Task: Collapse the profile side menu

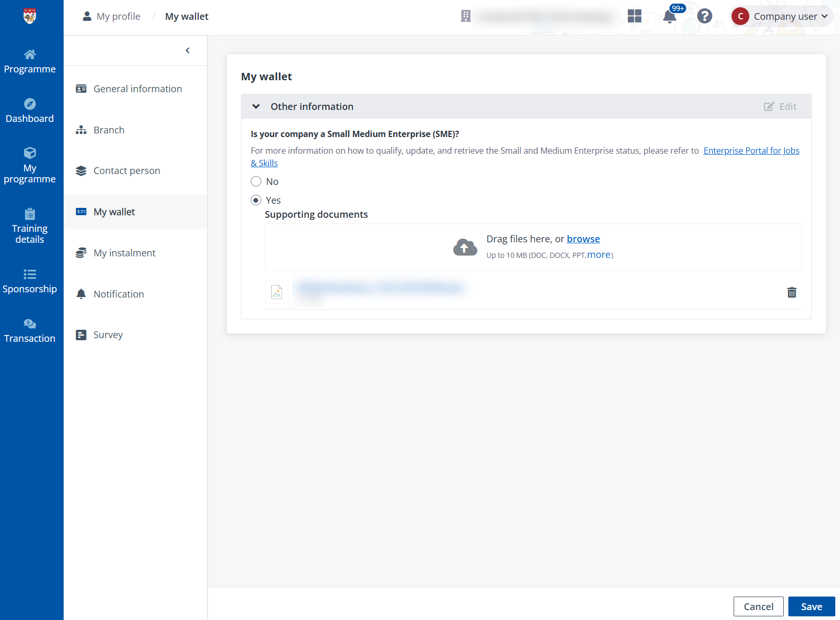Action: [188, 51]
